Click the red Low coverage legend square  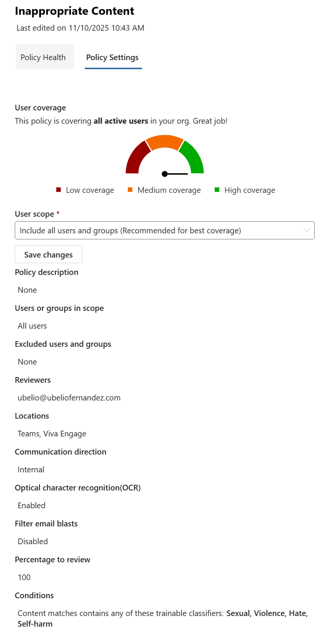coord(58,190)
